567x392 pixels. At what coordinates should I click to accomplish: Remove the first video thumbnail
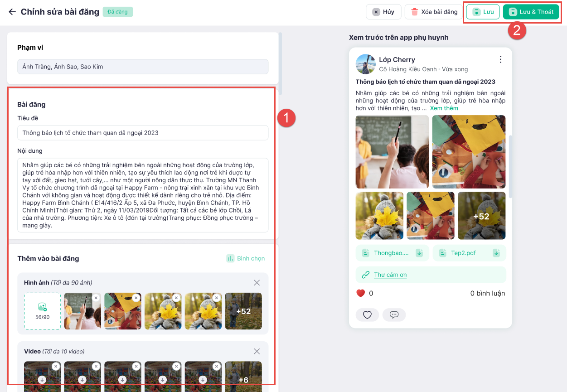(55, 366)
